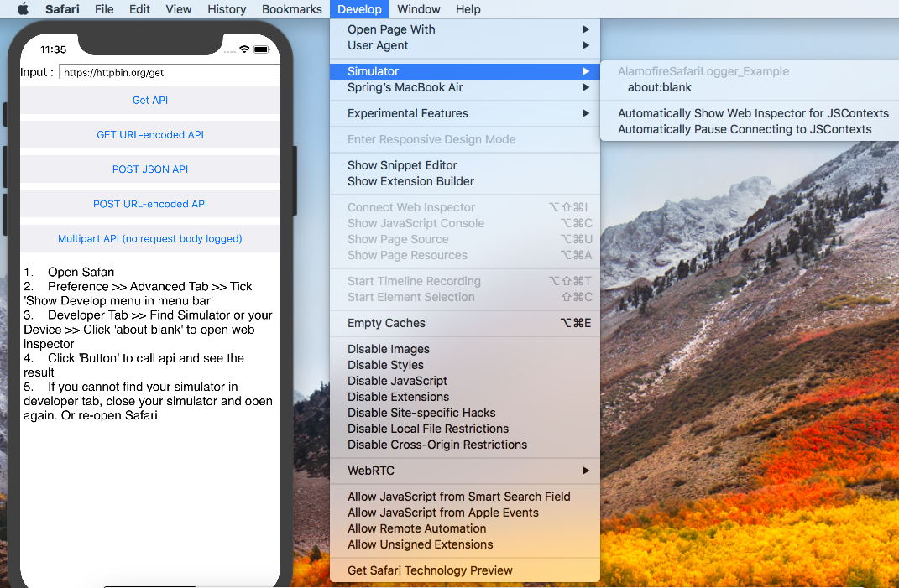Tap POST URL-encoded API button
This screenshot has width=899, height=588.
150,204
